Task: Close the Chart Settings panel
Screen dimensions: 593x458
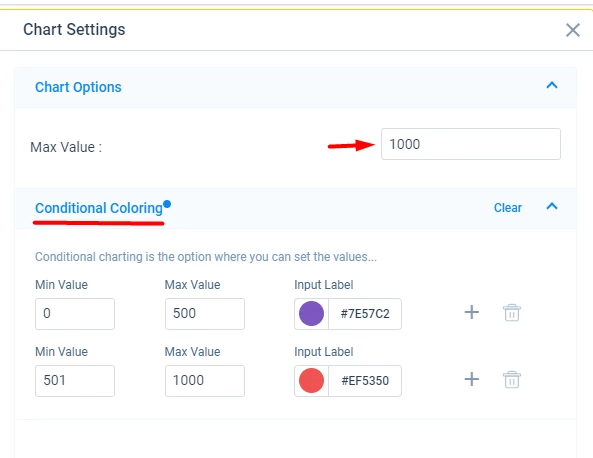Action: [x=573, y=30]
